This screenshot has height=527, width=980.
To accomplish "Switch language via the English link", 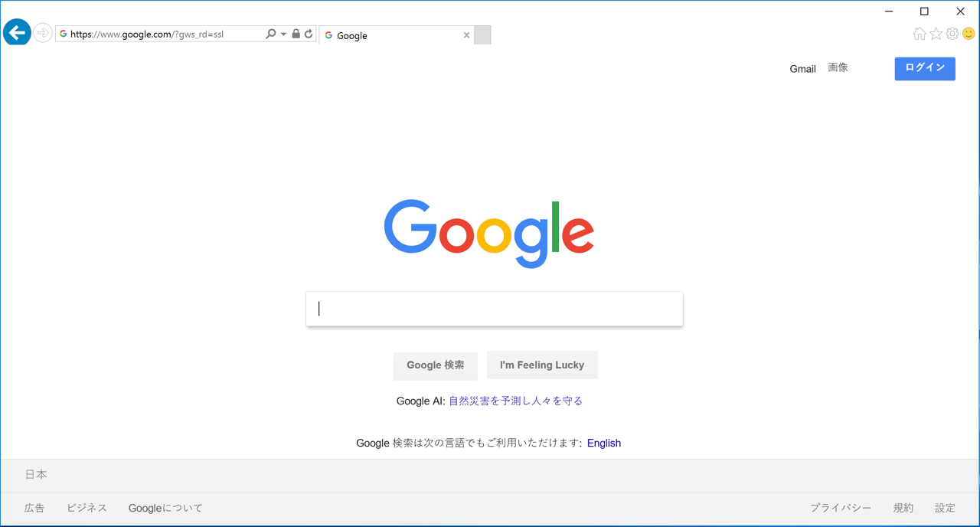I will 604,444.
